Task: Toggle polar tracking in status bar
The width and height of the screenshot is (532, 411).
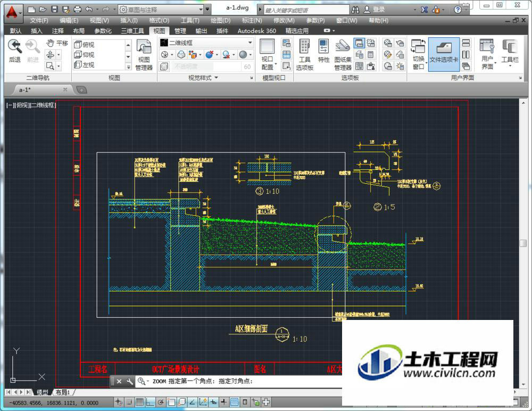Action: click(161, 402)
